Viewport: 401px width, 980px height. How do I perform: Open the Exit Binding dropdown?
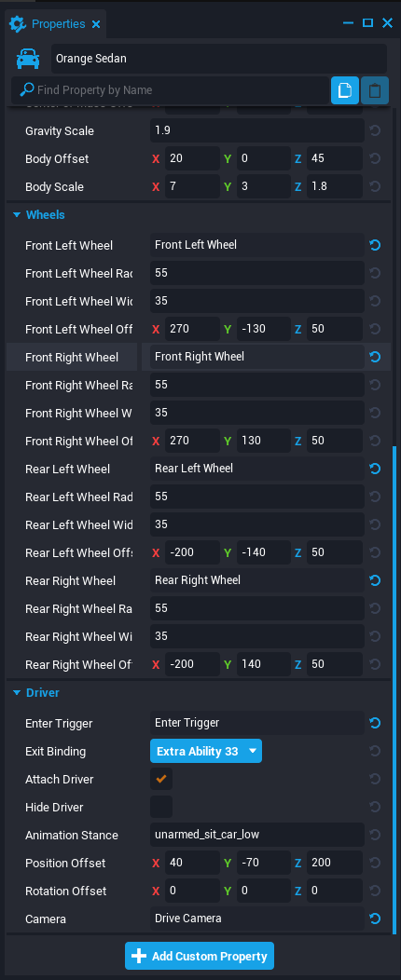(x=206, y=751)
